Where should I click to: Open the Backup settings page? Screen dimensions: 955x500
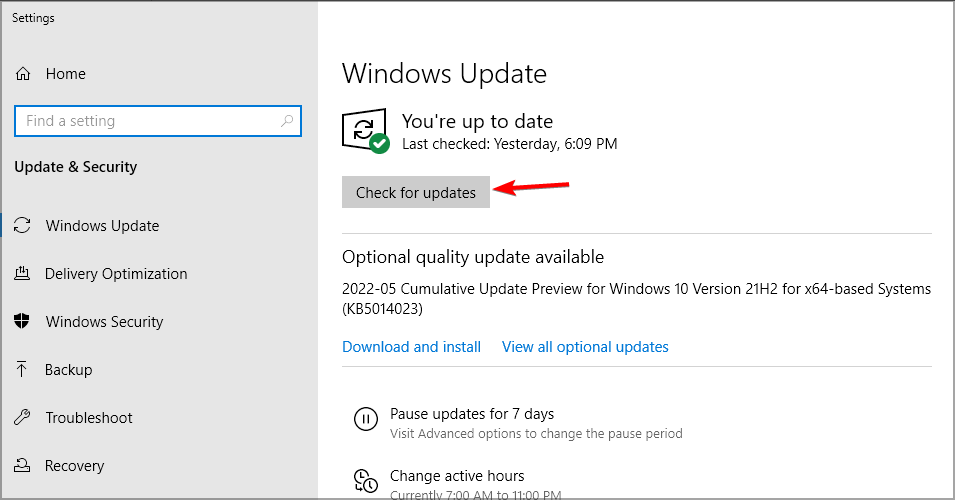(x=68, y=370)
